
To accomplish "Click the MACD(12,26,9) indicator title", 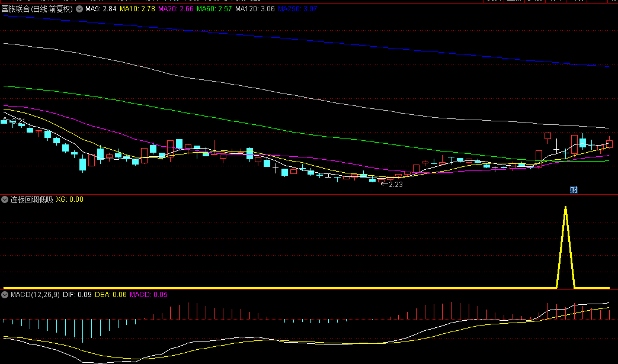I will pyautogui.click(x=35, y=295).
